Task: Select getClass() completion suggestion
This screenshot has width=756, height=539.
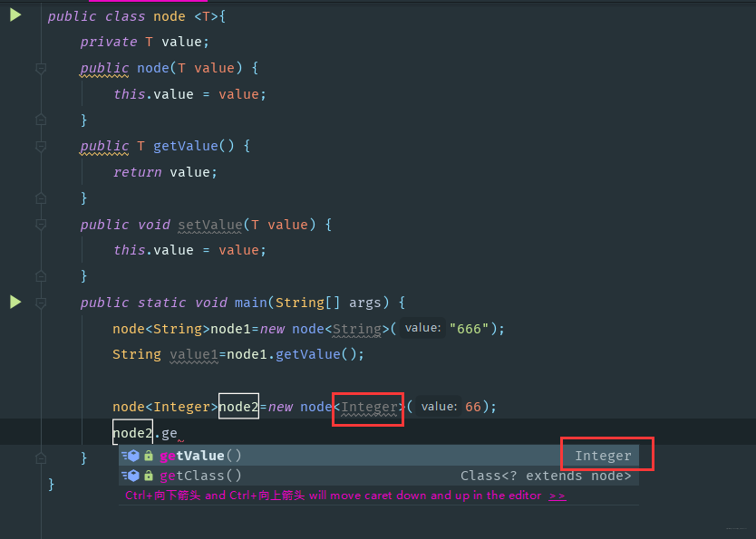Action: pos(379,476)
